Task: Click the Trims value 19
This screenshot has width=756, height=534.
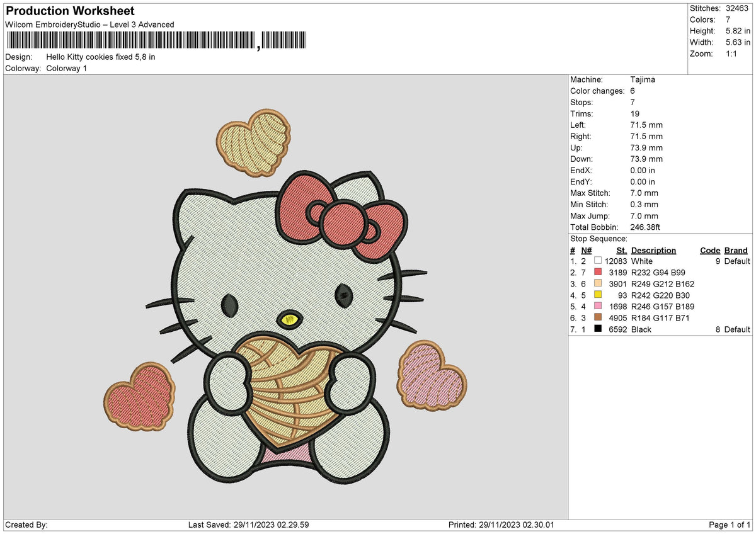Action: click(x=635, y=113)
